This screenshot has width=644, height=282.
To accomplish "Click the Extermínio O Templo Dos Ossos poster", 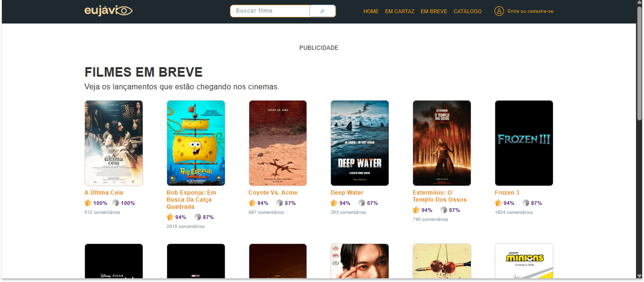I will (442, 143).
